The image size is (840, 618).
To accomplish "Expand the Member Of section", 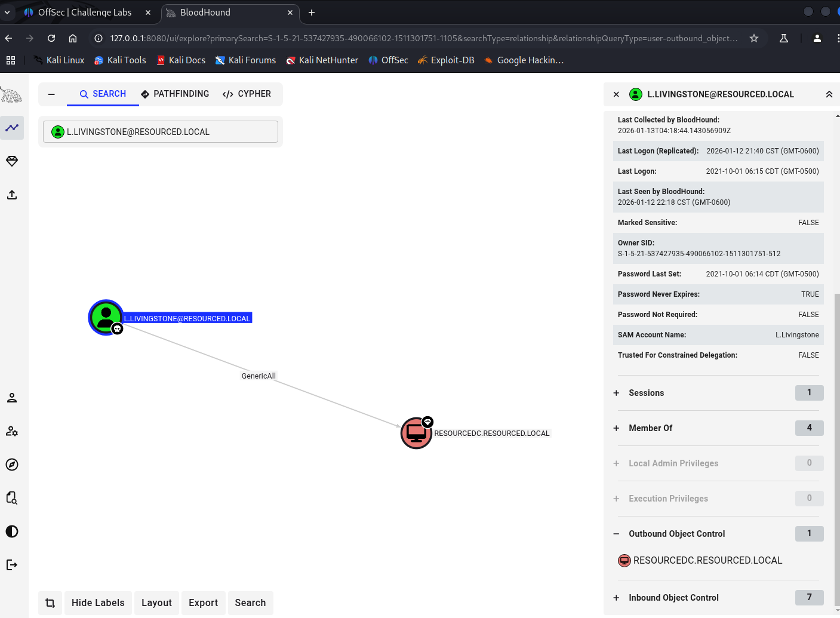I will 650,428.
